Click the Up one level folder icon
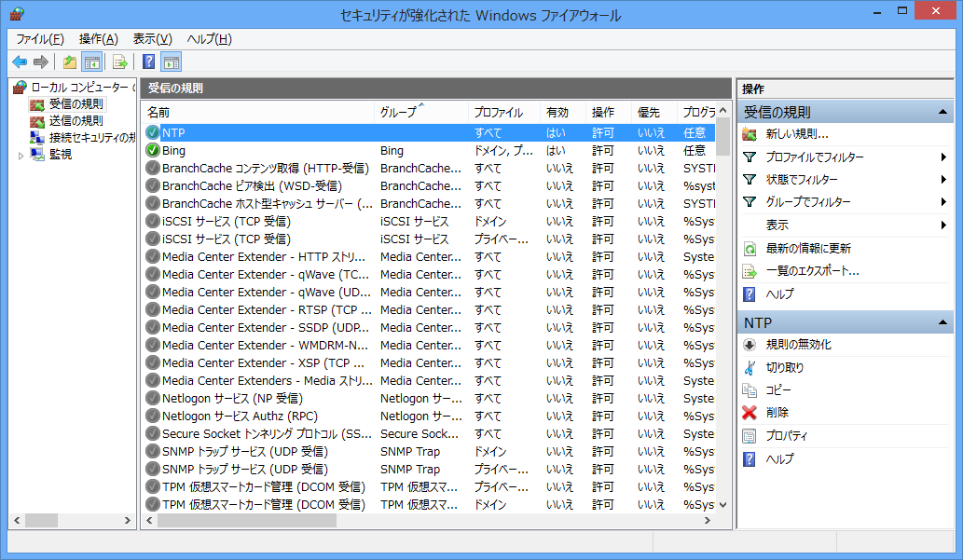The height and width of the screenshot is (560, 963). 69,62
